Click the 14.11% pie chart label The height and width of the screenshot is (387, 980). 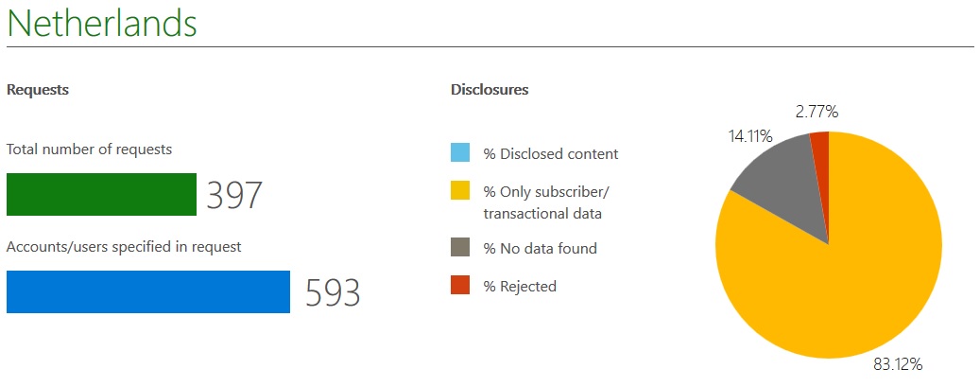coord(750,135)
